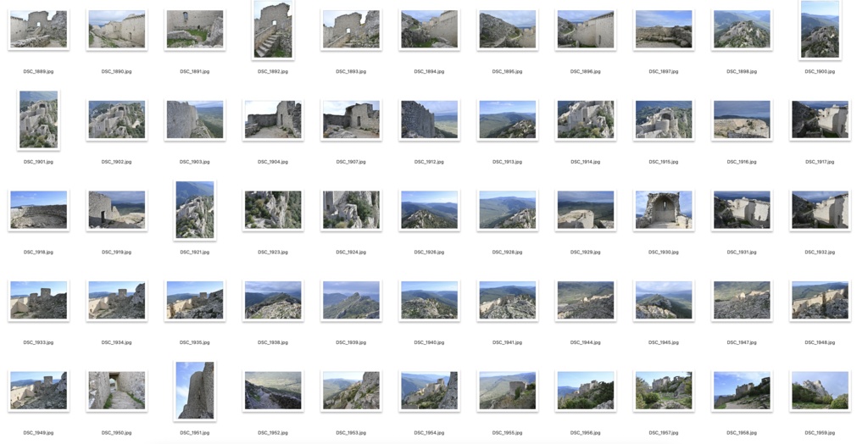Click the DSC_1923.jpg thumbnail
868x444 pixels.
pos(273,210)
